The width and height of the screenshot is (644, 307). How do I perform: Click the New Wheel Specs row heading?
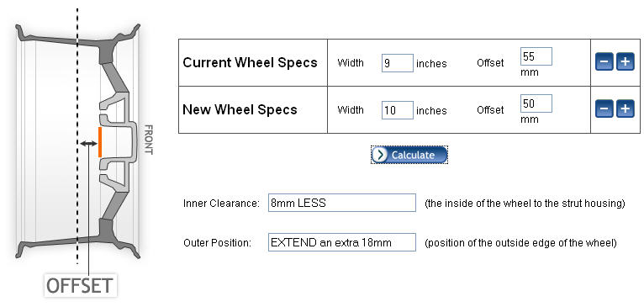pyautogui.click(x=240, y=109)
